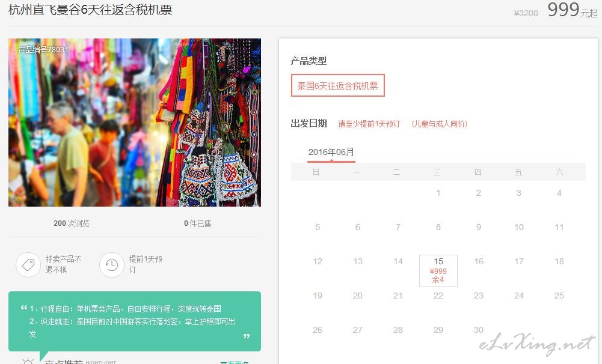
Task: Select date 26 in the June calendar
Action: pyautogui.click(x=318, y=330)
